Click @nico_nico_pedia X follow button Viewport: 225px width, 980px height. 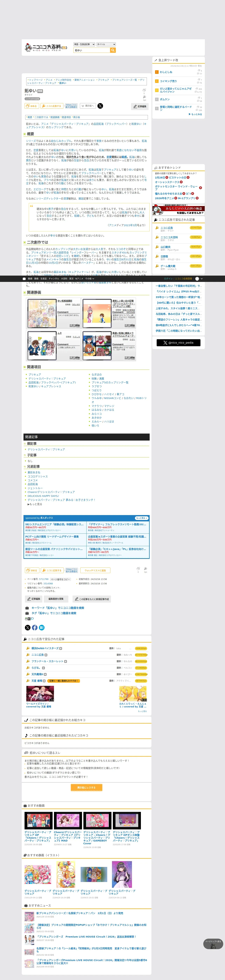tap(178, 343)
